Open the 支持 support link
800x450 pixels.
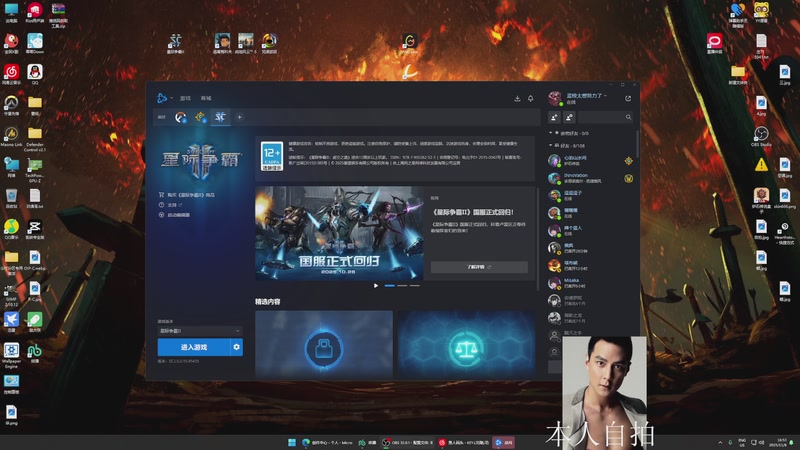tap(170, 205)
